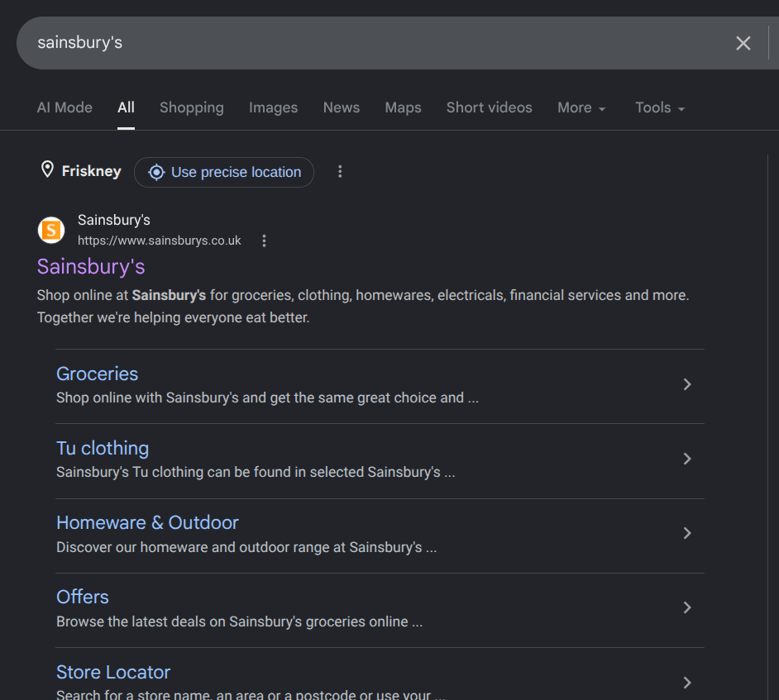Click the crosshair icon in Use precise location
Screen dimensions: 779x700
point(156,172)
